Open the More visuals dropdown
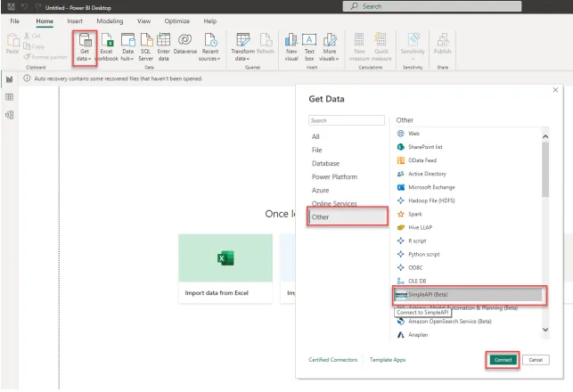The width and height of the screenshot is (573, 392). pos(329,47)
